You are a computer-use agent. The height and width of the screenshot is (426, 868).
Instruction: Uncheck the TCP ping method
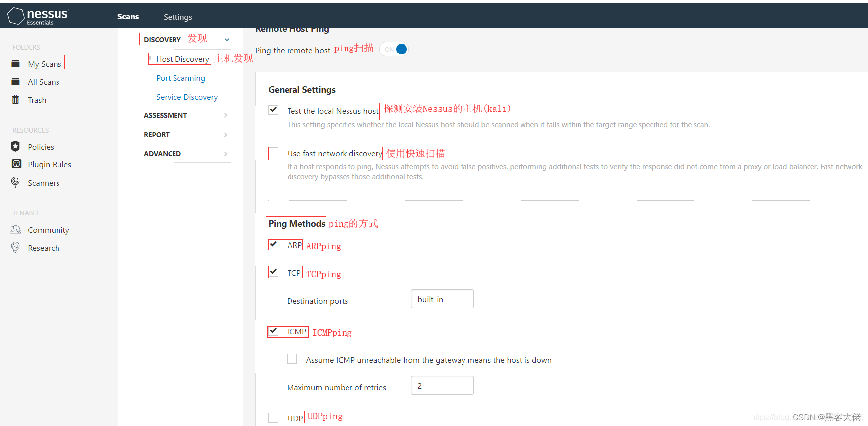pyautogui.click(x=274, y=272)
